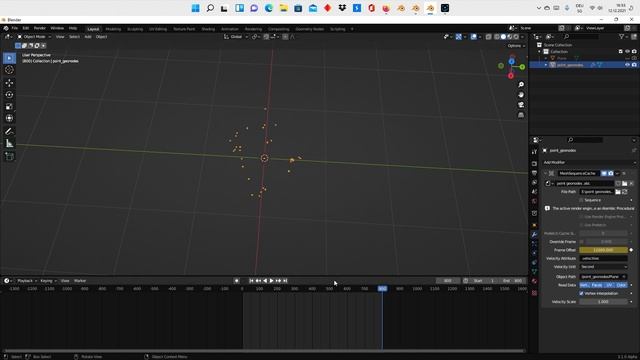This screenshot has height=360, width=640.
Task: Open the Tool properties tab
Action: (534, 152)
